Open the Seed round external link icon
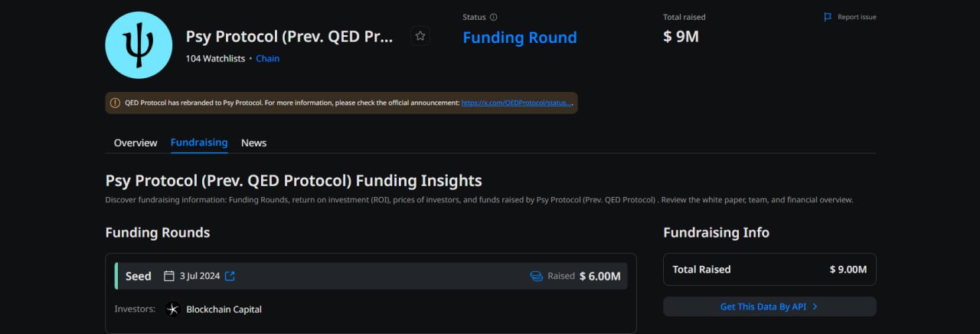Image resolution: width=980 pixels, height=334 pixels. (x=230, y=276)
